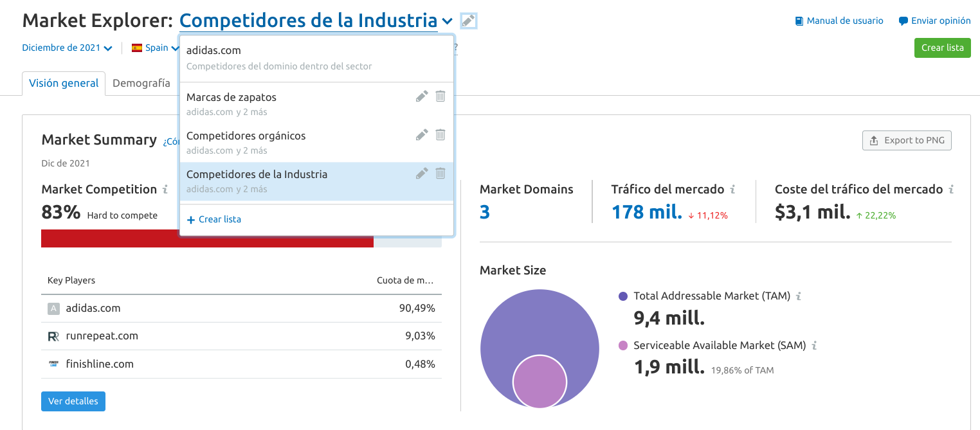Image resolution: width=980 pixels, height=430 pixels.
Task: Click pencil icon next to the list title
Action: (x=469, y=21)
